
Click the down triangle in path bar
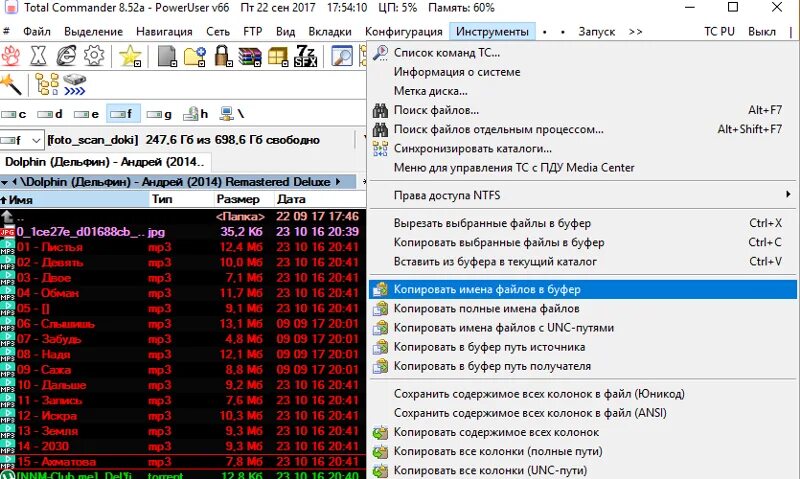pos(4,182)
